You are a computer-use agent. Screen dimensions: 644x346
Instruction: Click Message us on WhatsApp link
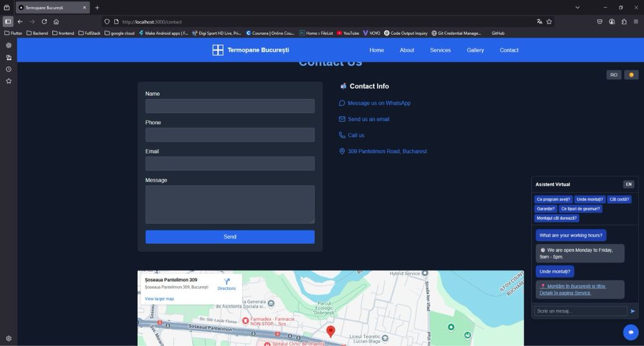[379, 104]
